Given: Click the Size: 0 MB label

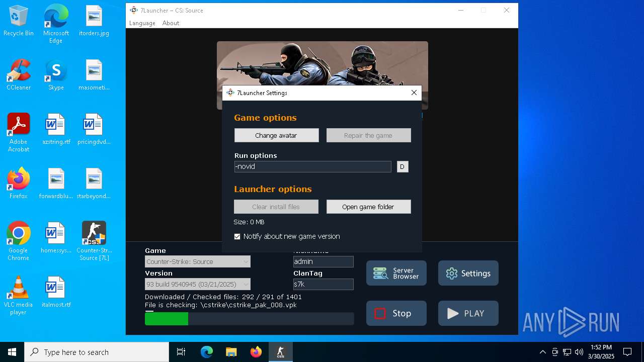Looking at the screenshot, I should point(249,222).
